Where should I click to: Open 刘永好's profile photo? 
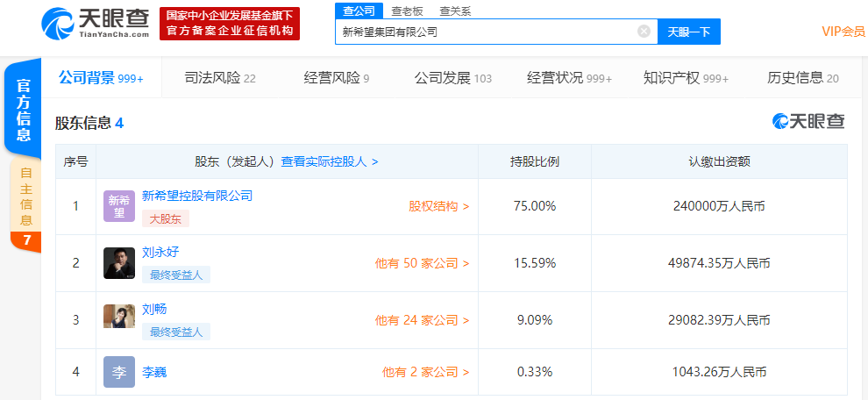coord(119,263)
